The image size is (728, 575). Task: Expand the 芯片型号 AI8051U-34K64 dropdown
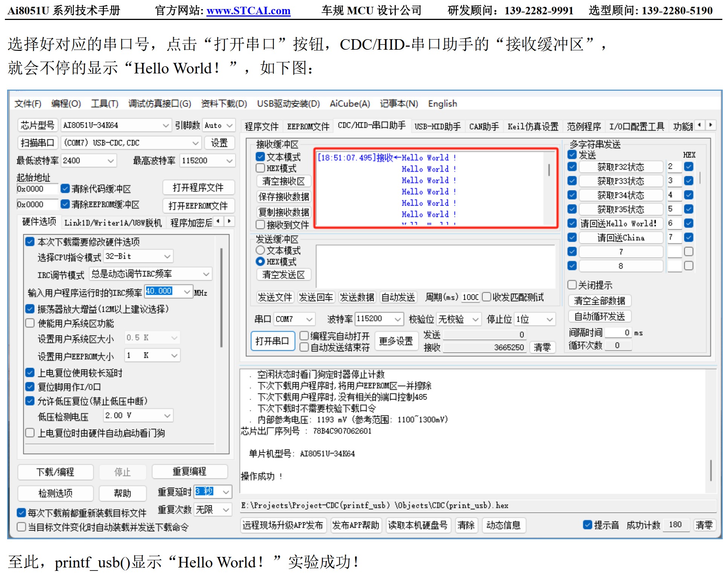point(165,125)
